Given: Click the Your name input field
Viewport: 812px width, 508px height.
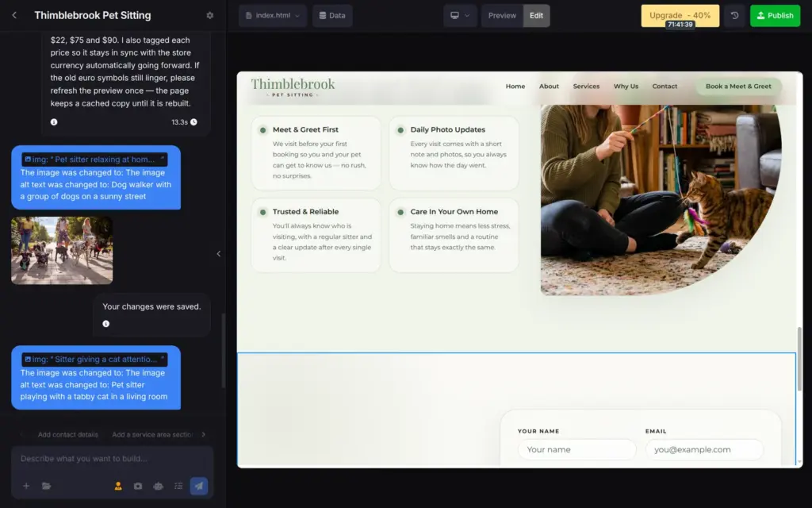Looking at the screenshot, I should click(577, 449).
